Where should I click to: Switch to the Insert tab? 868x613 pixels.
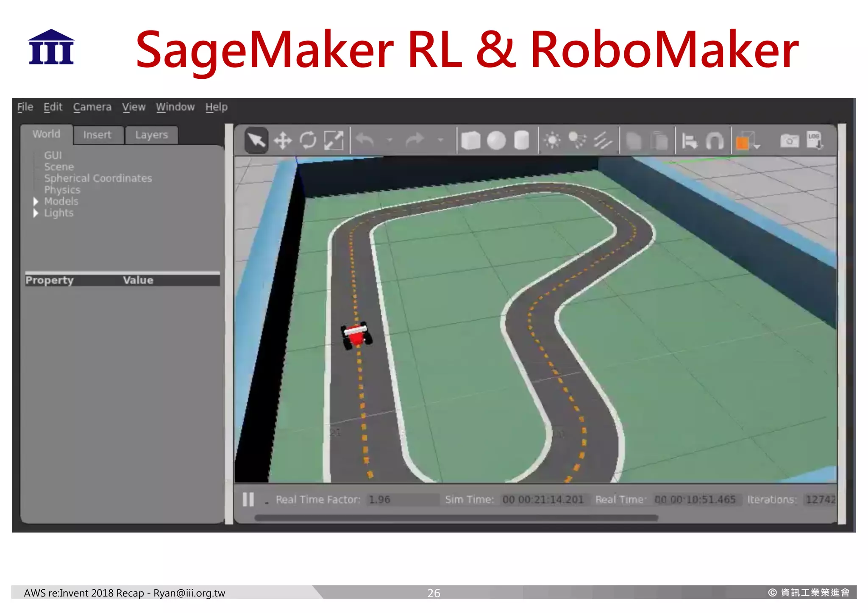pos(97,135)
